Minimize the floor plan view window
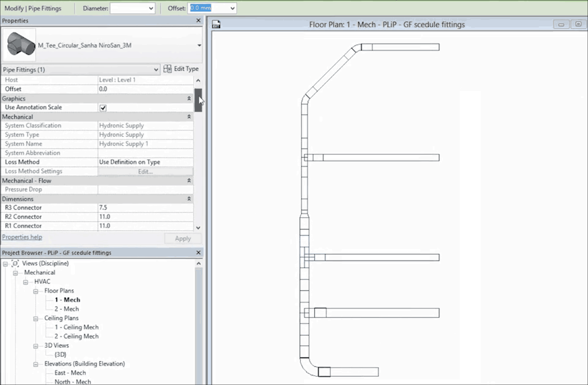This screenshot has width=588, height=385. 561,24
